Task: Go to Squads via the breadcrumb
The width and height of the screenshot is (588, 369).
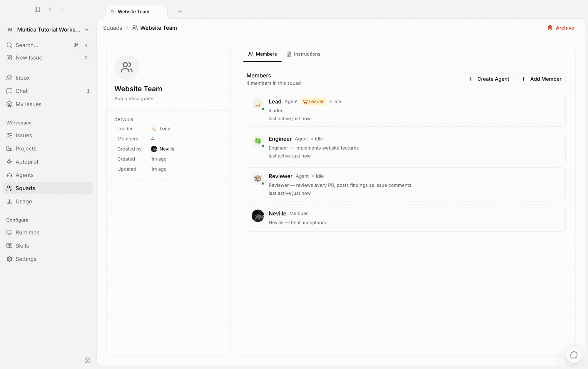Action: pyautogui.click(x=113, y=28)
